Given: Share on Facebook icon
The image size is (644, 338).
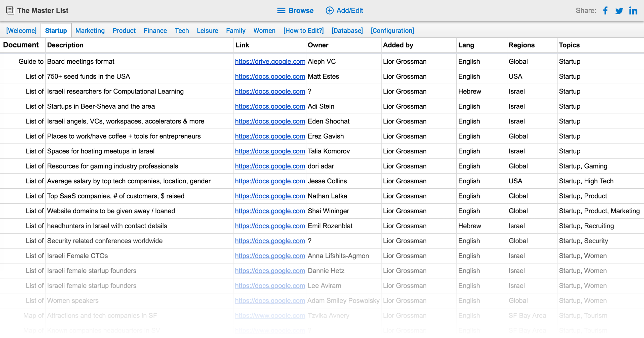Looking at the screenshot, I should coord(605,11).
